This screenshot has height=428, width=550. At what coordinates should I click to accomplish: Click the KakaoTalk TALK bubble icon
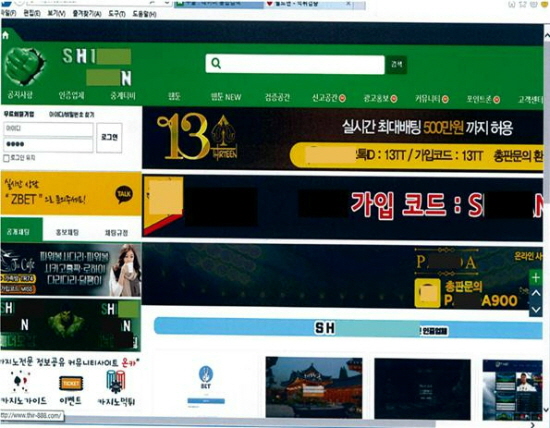point(124,195)
